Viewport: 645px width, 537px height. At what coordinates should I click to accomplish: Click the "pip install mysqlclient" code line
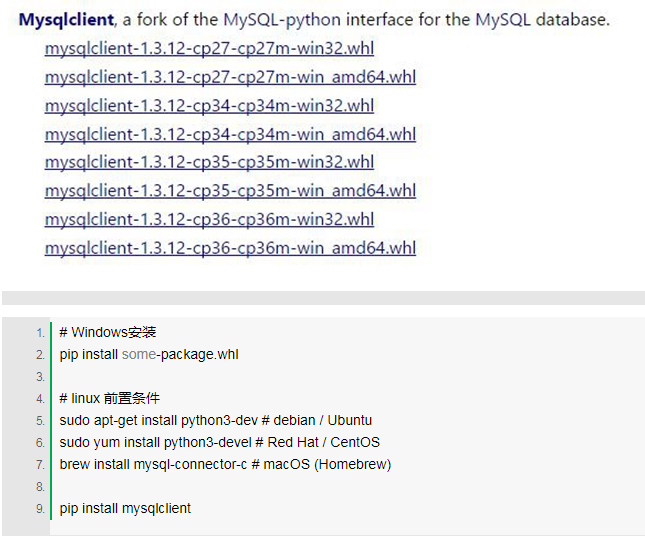click(x=125, y=508)
